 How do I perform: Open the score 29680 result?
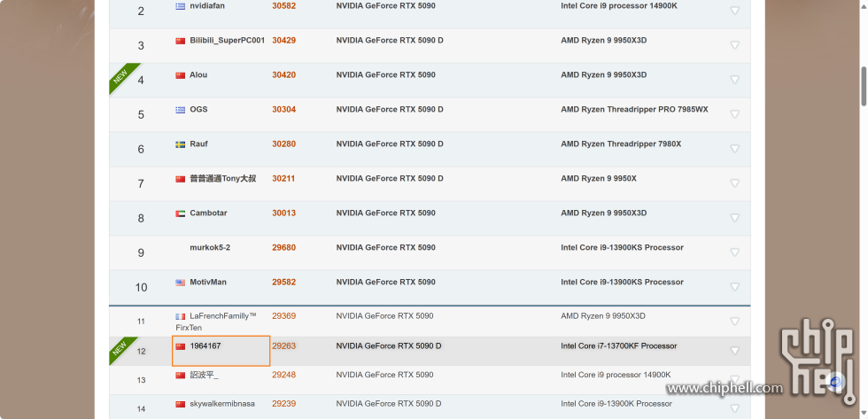(284, 247)
